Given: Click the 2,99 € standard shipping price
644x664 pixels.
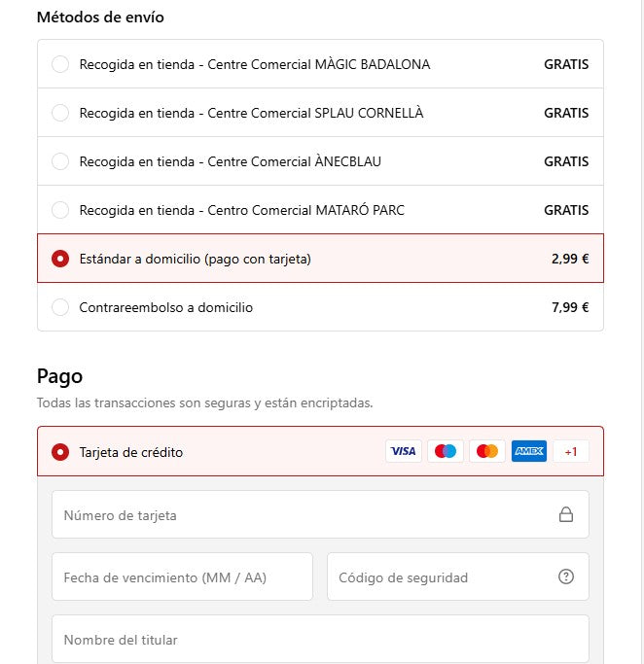Looking at the screenshot, I should tap(570, 259).
